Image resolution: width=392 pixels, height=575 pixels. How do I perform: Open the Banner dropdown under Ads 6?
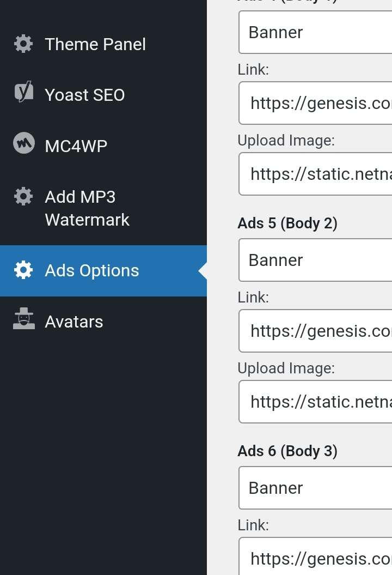(315, 488)
